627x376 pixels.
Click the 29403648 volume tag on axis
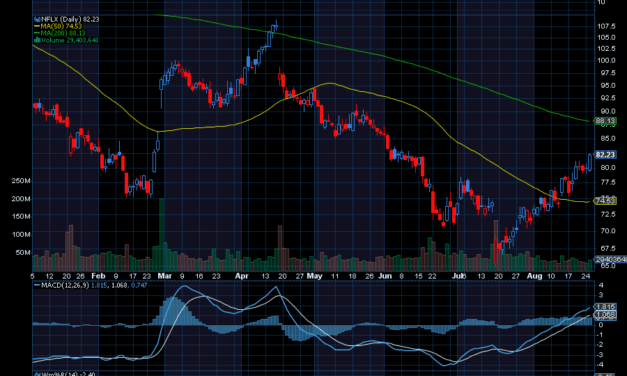[x=611, y=260]
